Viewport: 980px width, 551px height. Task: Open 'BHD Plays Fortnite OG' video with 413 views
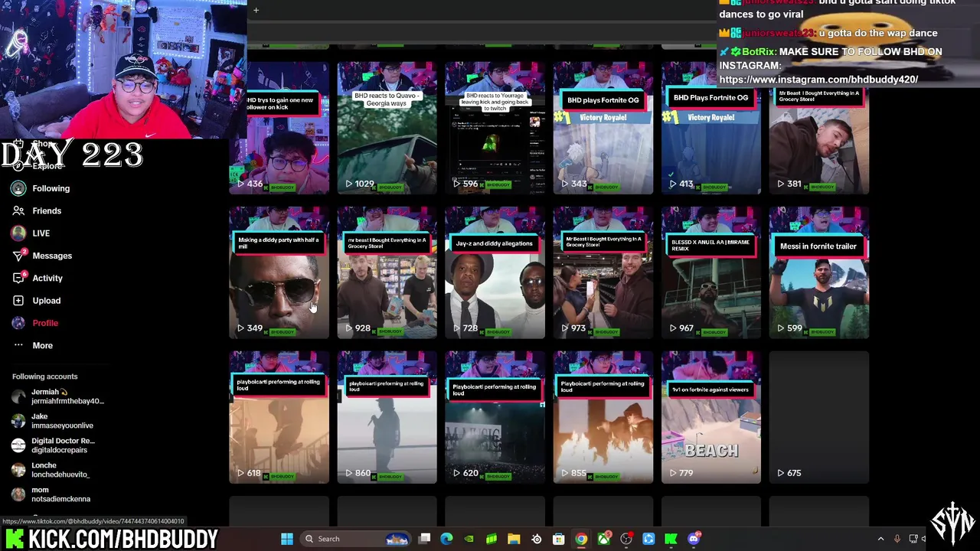[x=710, y=128]
